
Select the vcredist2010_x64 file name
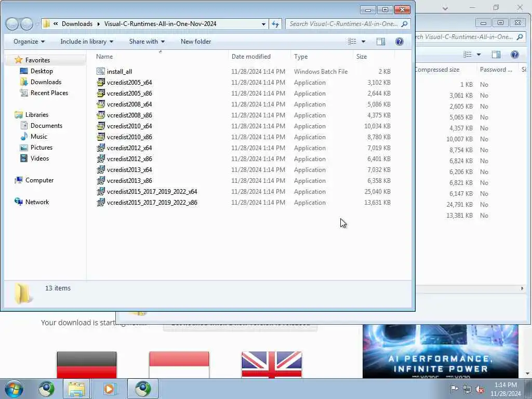(129, 126)
